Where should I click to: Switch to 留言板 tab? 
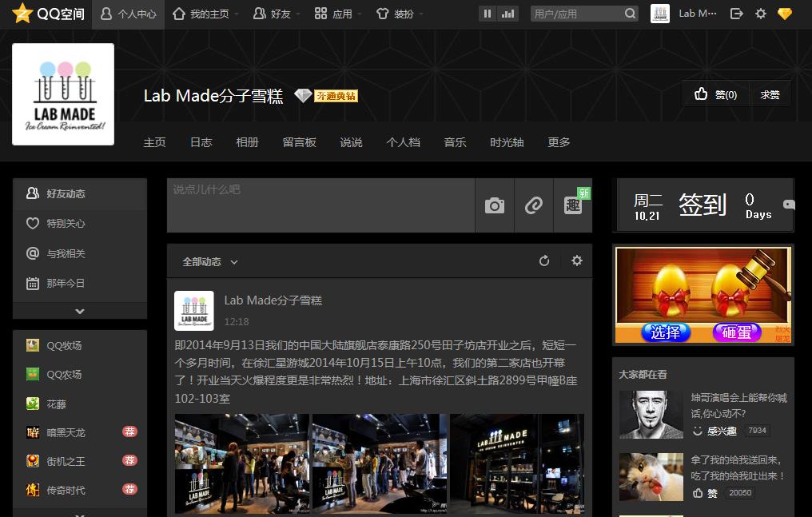(300, 142)
